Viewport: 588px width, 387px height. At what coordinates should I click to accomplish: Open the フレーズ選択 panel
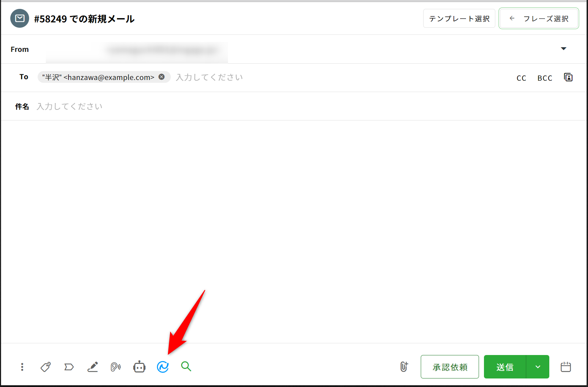coord(539,18)
